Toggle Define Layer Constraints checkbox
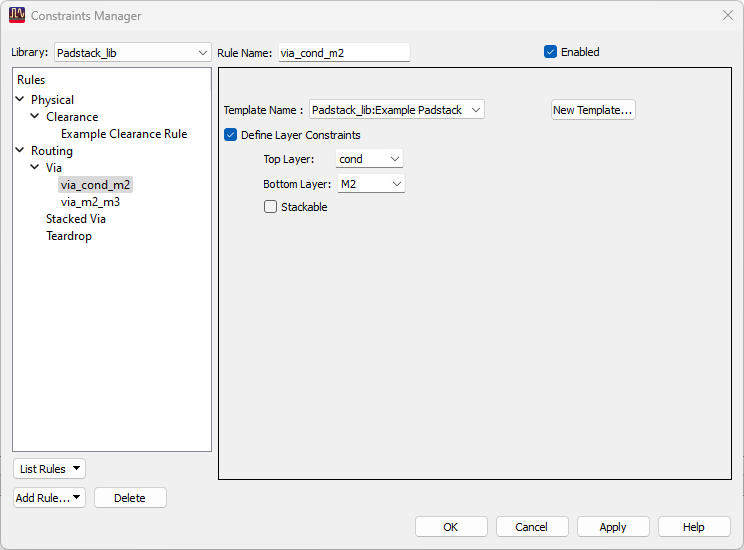Screen dimensions: 744x550 [231, 135]
